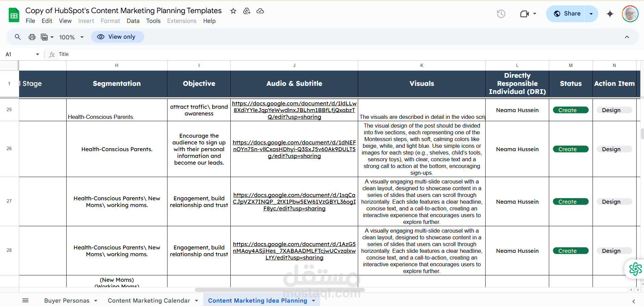This screenshot has width=644, height=306.
Task: Open the Google Sheets home icon
Action: [14, 15]
